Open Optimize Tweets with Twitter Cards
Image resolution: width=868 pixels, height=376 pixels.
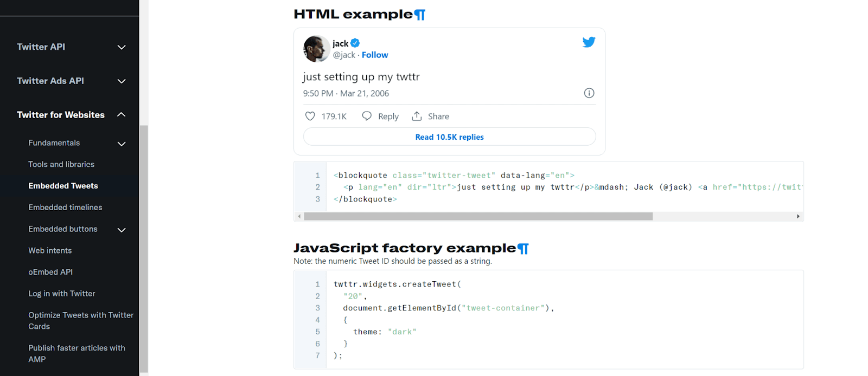click(x=81, y=321)
